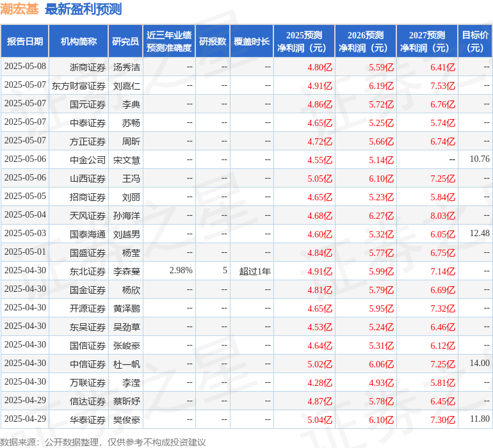Click researcher name 杜一帆
The image size is (493, 448).
pyautogui.click(x=126, y=364)
